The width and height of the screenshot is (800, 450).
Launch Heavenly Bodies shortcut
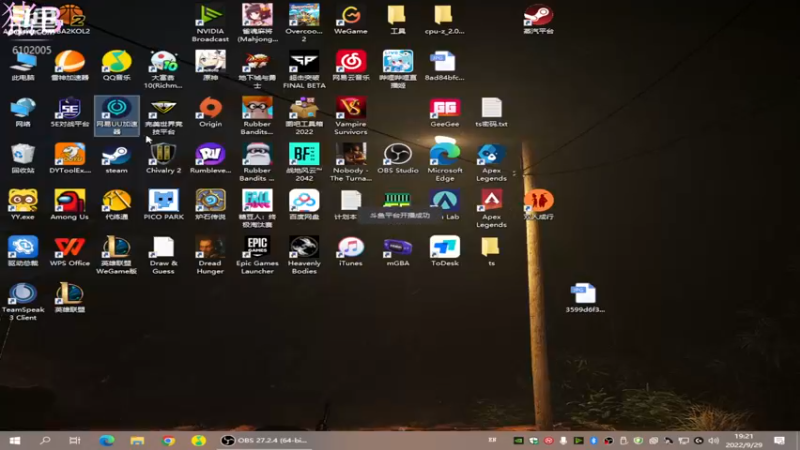click(x=304, y=255)
